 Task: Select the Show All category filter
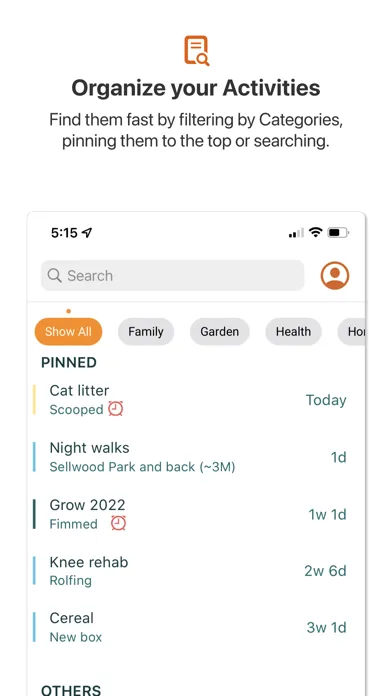(x=68, y=332)
